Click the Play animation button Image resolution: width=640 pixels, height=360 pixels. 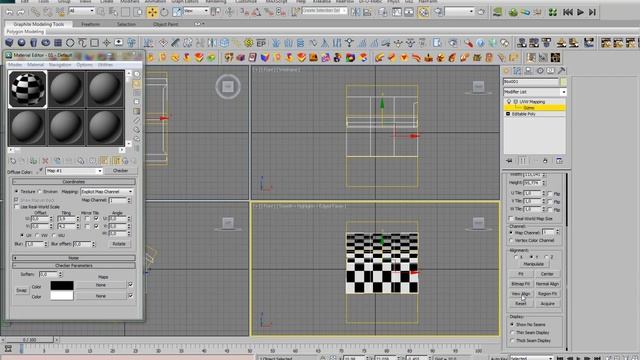click(580, 12)
